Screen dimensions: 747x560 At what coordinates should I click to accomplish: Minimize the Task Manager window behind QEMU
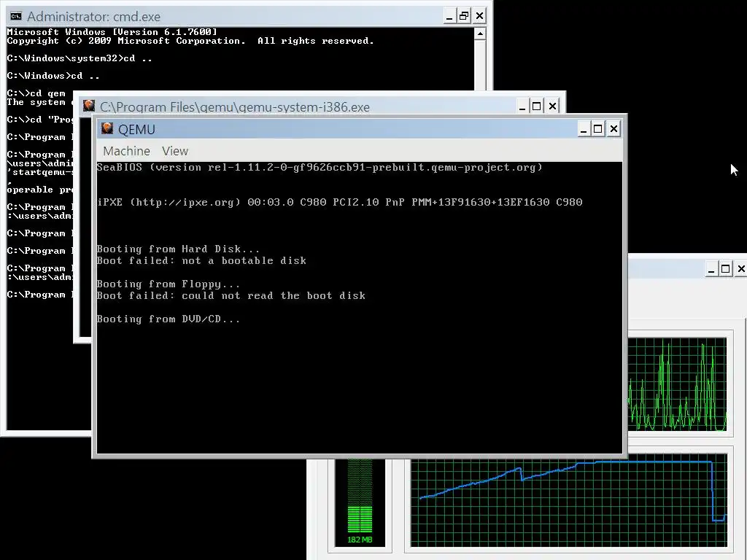tap(711, 270)
